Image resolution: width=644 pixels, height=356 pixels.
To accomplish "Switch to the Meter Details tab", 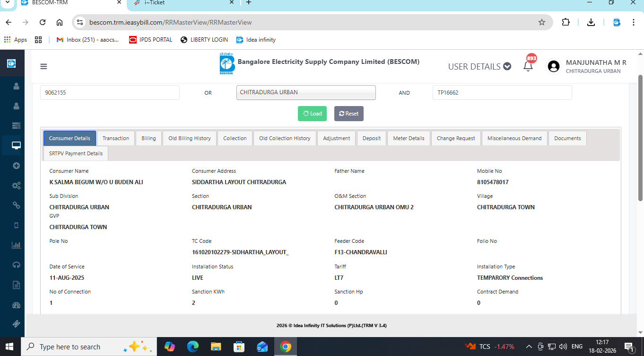I will (x=409, y=138).
